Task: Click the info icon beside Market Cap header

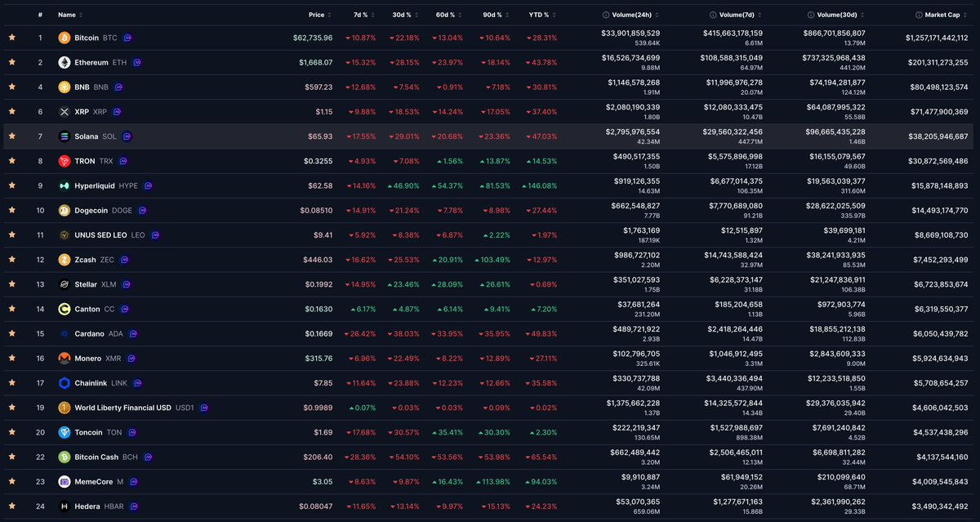Action: coord(920,15)
